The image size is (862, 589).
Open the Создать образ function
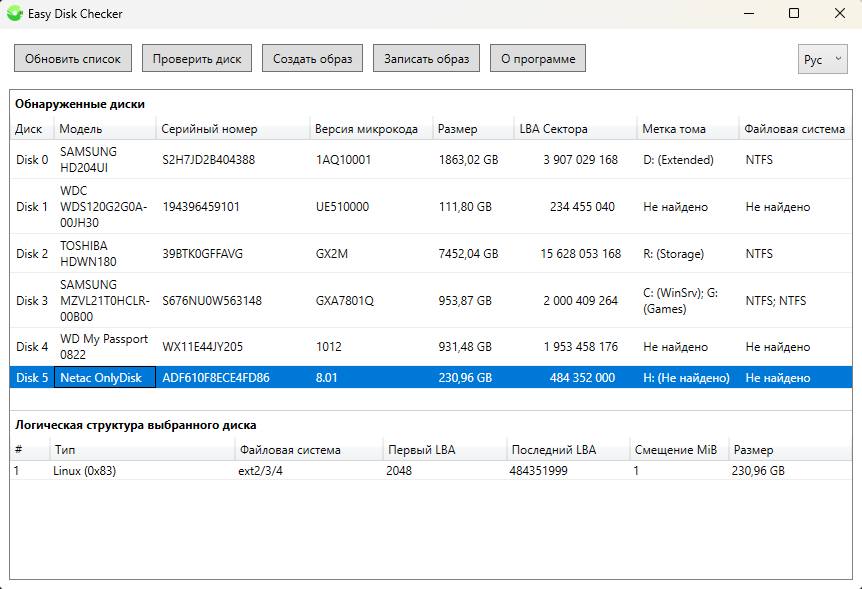[x=313, y=59]
